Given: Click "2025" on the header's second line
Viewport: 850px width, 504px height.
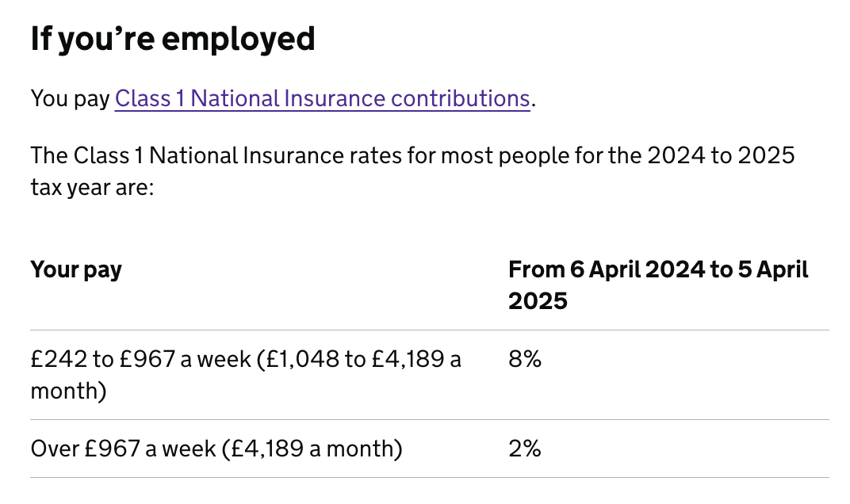Looking at the screenshot, I should click(x=538, y=301).
